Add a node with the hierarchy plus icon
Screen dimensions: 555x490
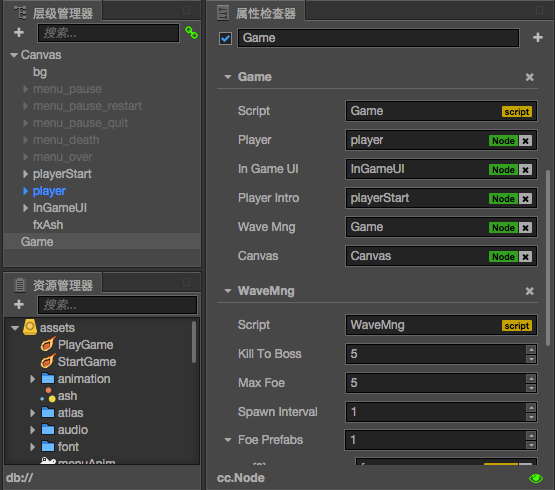point(19,33)
